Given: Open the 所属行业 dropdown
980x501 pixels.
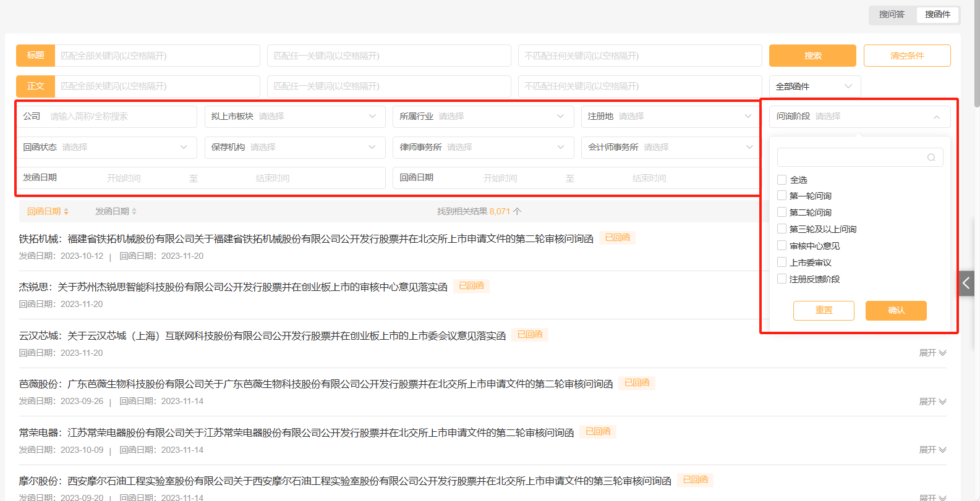Looking at the screenshot, I should coord(482,116).
